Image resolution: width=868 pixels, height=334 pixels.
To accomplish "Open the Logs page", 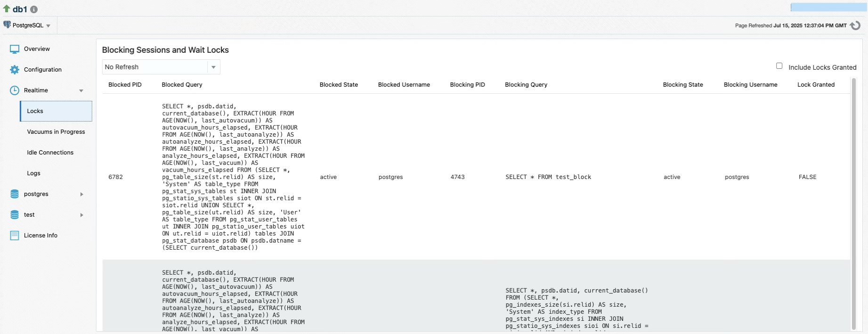I will 34,173.
